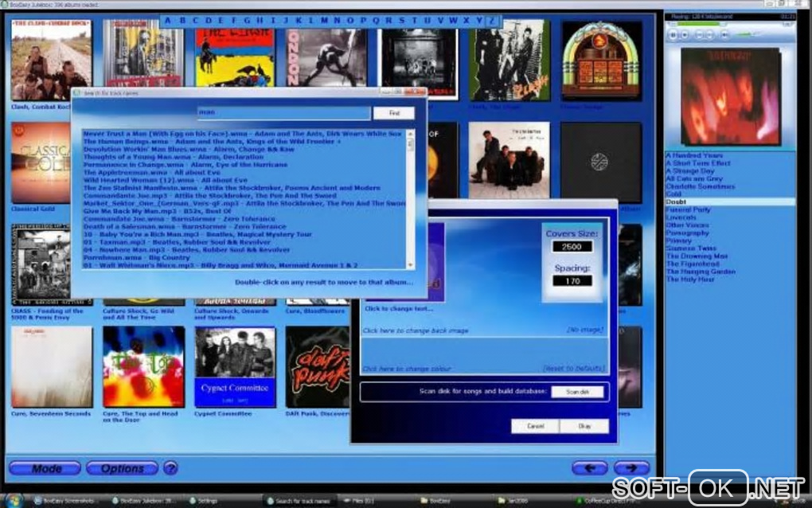This screenshot has width=812, height=508.
Task: Click the stop button next to pause
Action: click(685, 35)
